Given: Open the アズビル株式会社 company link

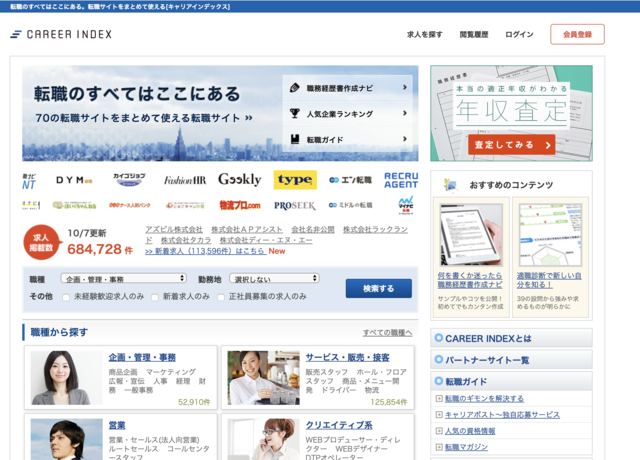Looking at the screenshot, I should click(174, 229).
